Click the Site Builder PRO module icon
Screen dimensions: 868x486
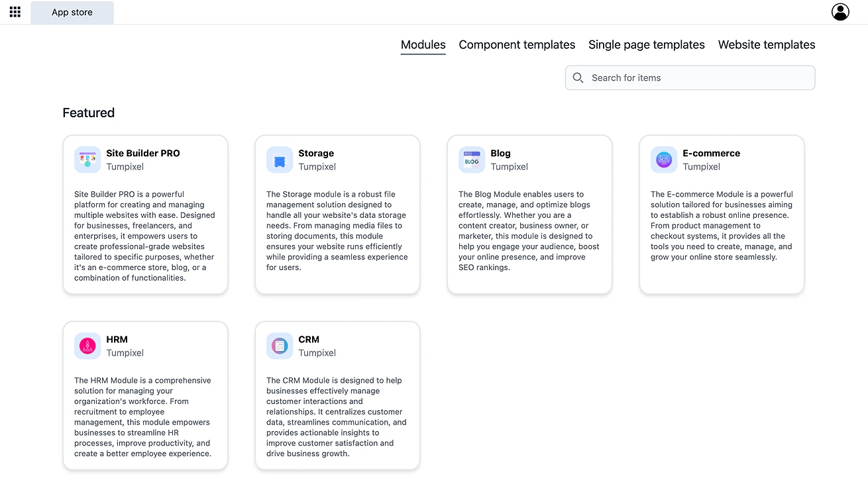pos(87,160)
